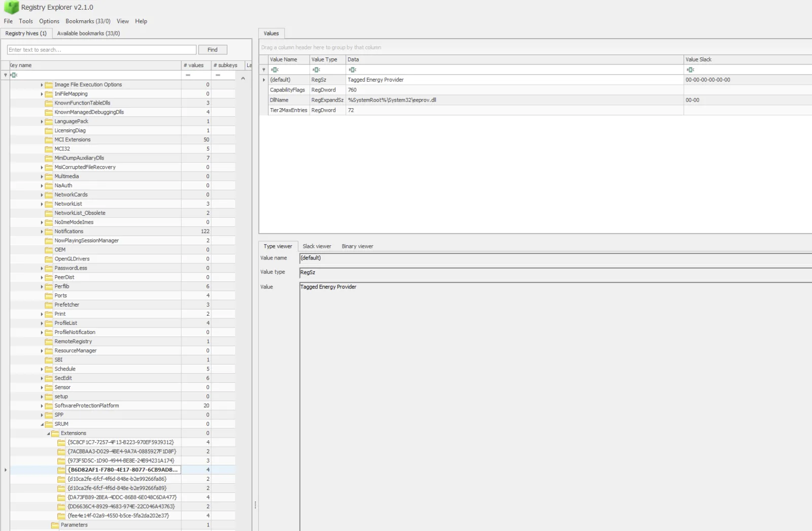This screenshot has height=531, width=812.
Task: Select the SRUM folder icon
Action: click(49, 424)
